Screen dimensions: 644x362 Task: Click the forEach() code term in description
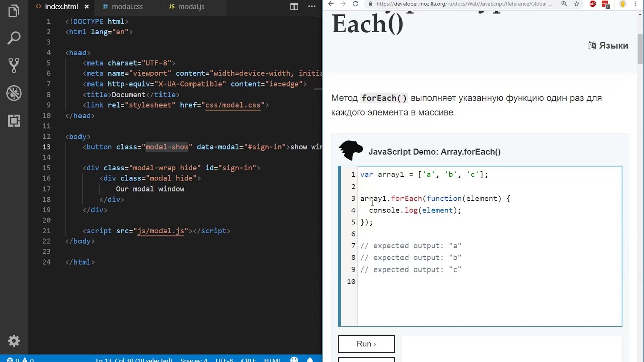tap(384, 98)
